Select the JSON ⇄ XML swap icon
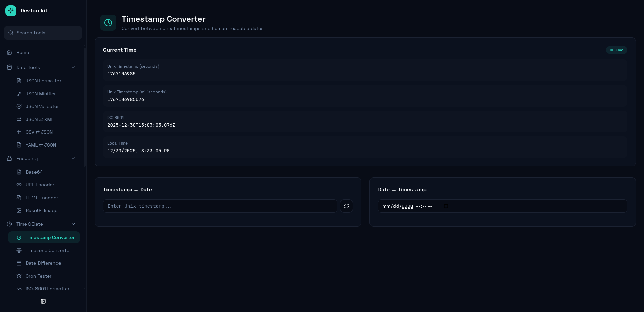Viewport: 644px width, 312px height. coord(19,119)
